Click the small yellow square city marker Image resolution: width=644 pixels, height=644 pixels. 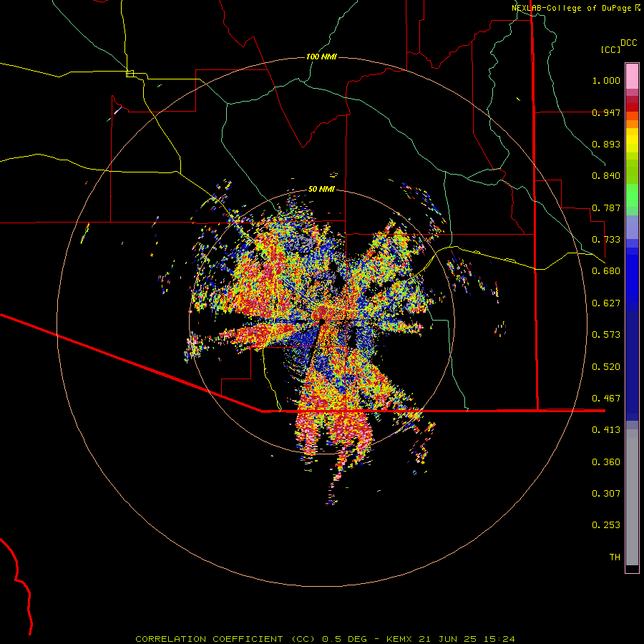(130, 74)
